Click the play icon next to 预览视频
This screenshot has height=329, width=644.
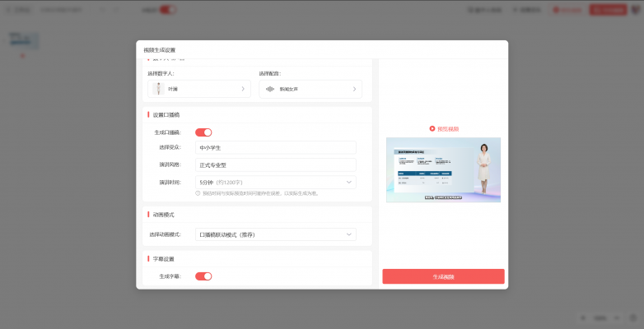[432, 128]
